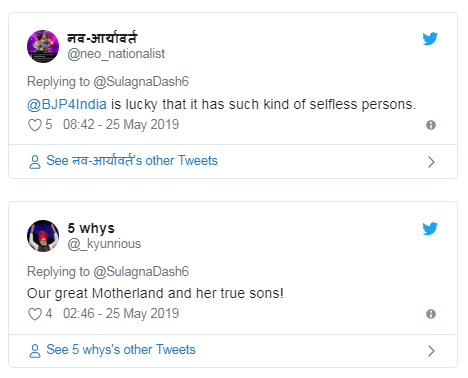Click 5 whys profile avatar
The image size is (468, 378).
[x=43, y=236]
